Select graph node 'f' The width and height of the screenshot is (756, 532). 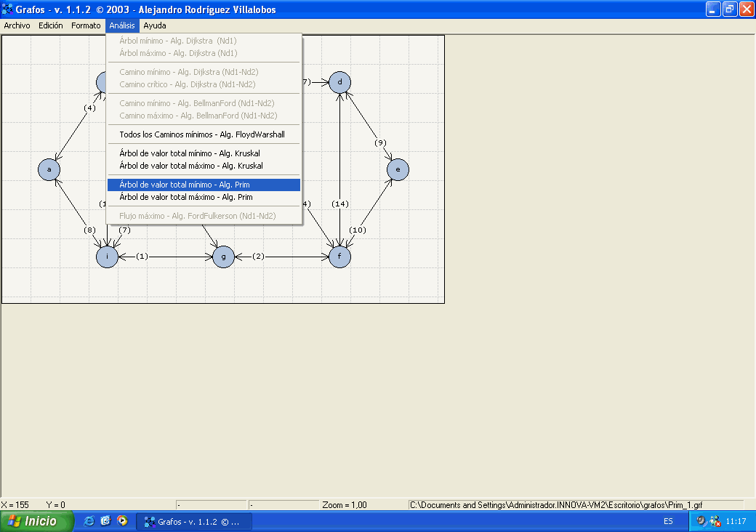point(339,257)
